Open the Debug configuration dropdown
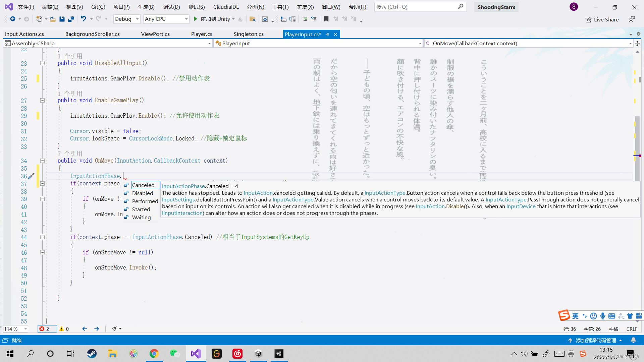The image size is (644, 362). click(137, 19)
